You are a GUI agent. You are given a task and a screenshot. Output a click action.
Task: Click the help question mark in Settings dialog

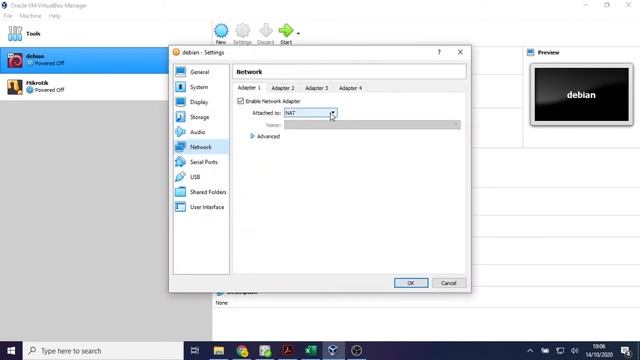coord(439,52)
